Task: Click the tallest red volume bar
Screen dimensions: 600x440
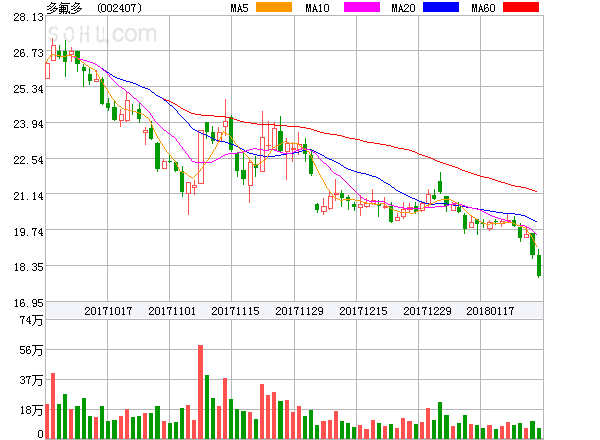Action: point(200,392)
